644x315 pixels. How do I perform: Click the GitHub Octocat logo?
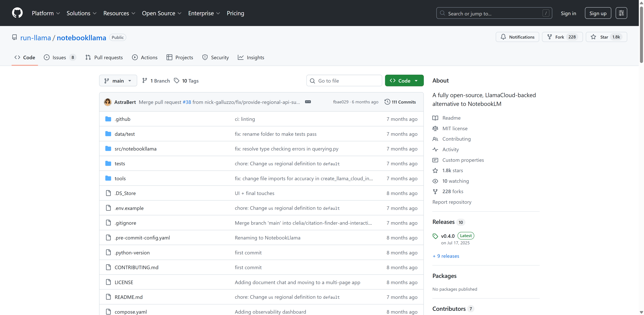pyautogui.click(x=17, y=13)
